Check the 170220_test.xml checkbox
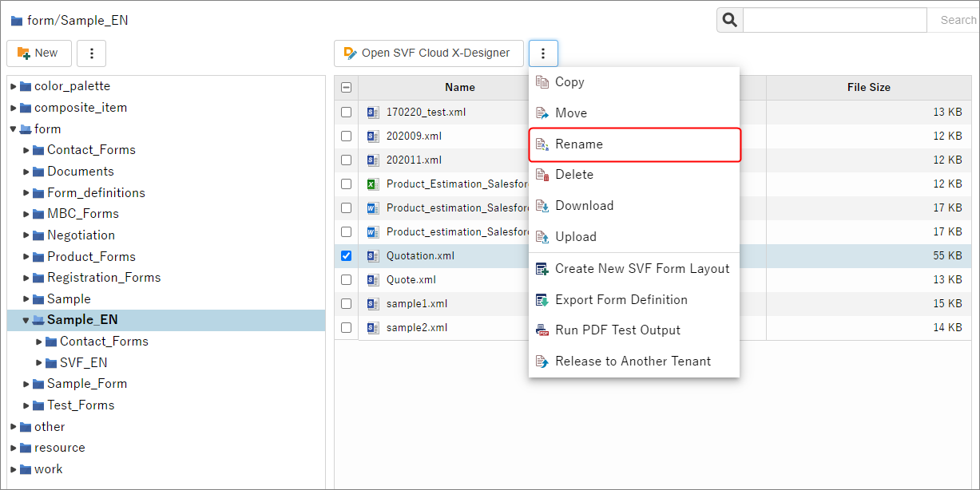980x490 pixels. 346,113
